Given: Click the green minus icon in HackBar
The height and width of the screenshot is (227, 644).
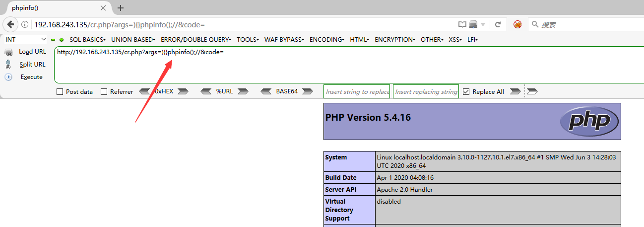Looking at the screenshot, I should coord(54,39).
